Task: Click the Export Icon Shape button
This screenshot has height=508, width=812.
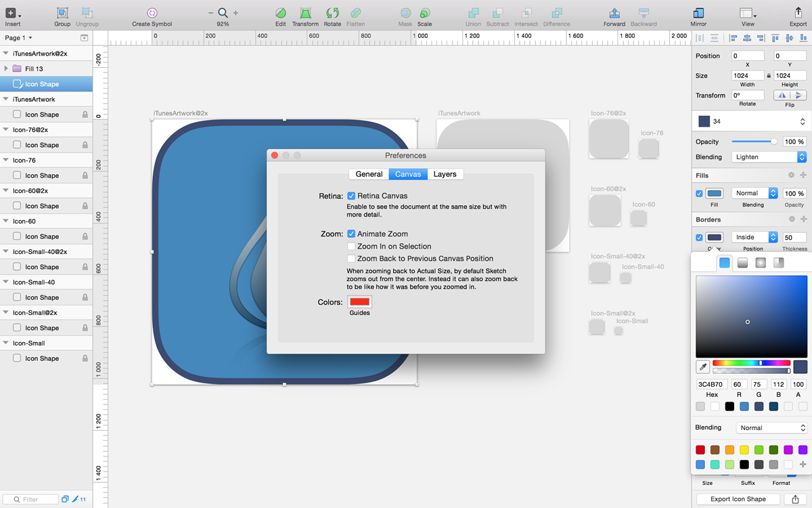Action: pyautogui.click(x=738, y=499)
